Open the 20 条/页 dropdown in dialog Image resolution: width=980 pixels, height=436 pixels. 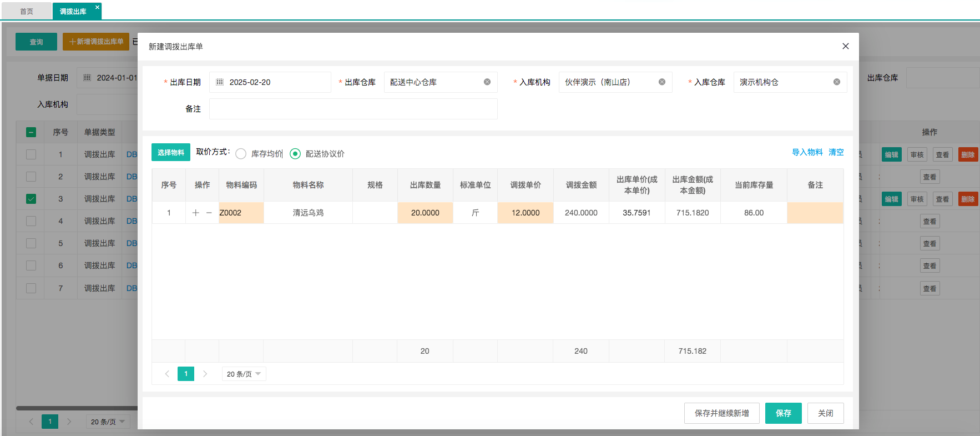[244, 374]
